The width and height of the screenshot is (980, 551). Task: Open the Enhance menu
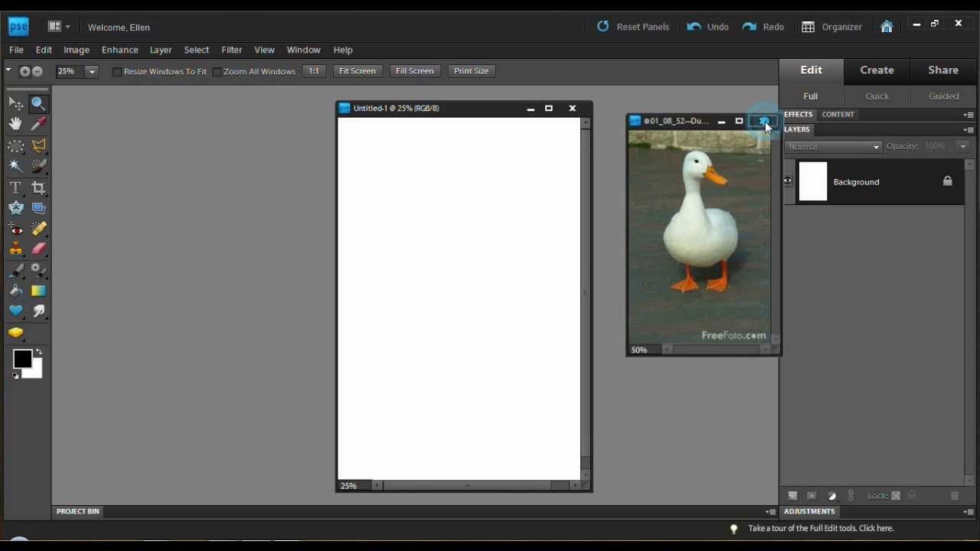[x=120, y=50]
